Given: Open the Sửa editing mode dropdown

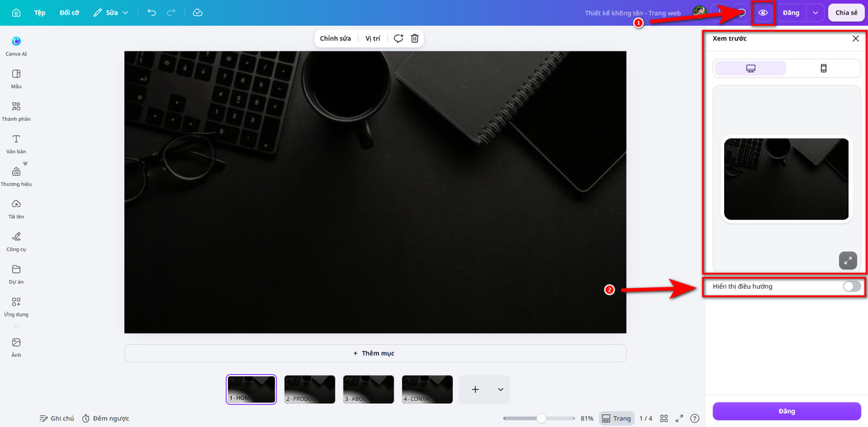Looking at the screenshot, I should pos(111,13).
